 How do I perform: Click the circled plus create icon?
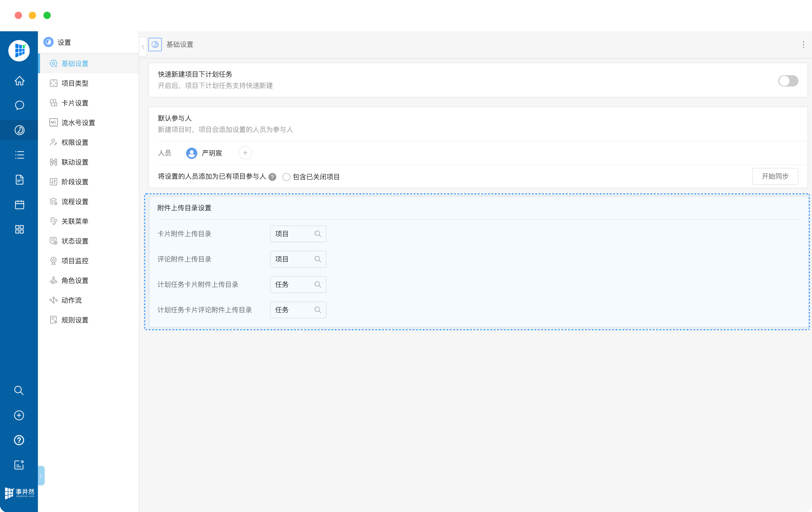[19, 415]
